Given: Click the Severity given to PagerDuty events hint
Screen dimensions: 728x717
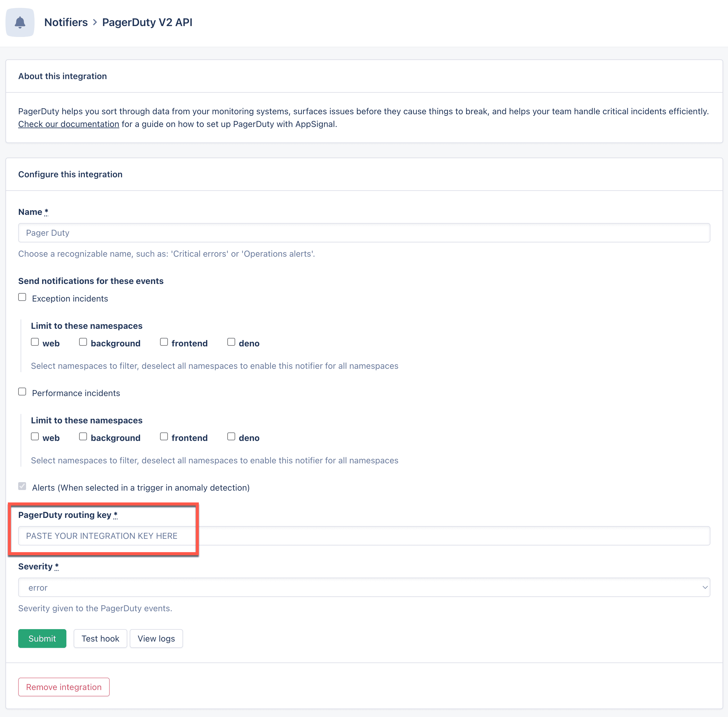Looking at the screenshot, I should pyautogui.click(x=95, y=609).
